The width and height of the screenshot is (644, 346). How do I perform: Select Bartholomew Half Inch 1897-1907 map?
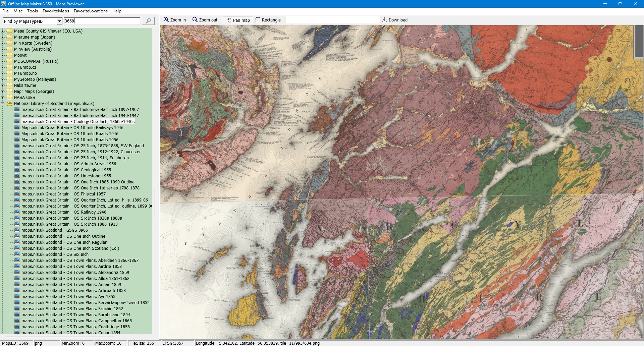[80, 110]
